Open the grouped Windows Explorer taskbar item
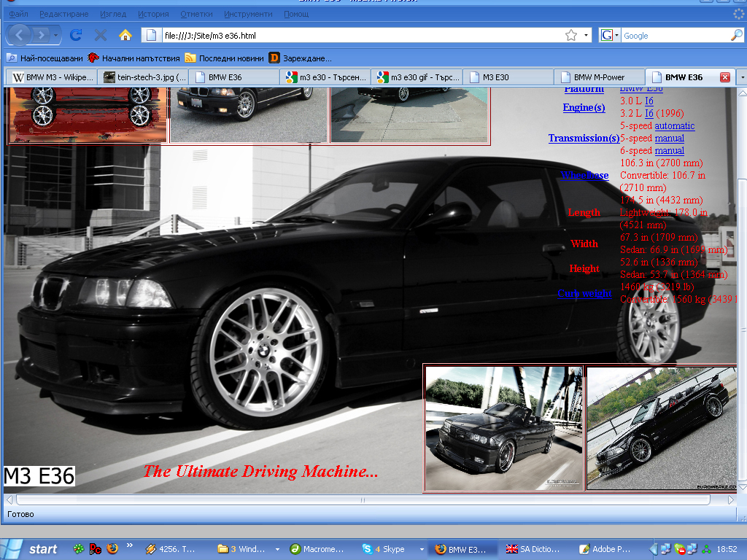Viewport: 747px width, 560px height. click(248, 549)
